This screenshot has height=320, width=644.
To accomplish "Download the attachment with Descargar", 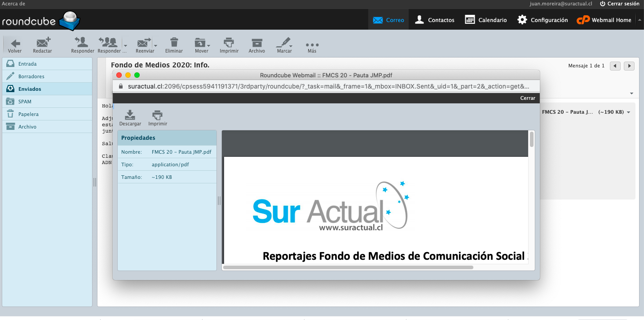I will [130, 118].
